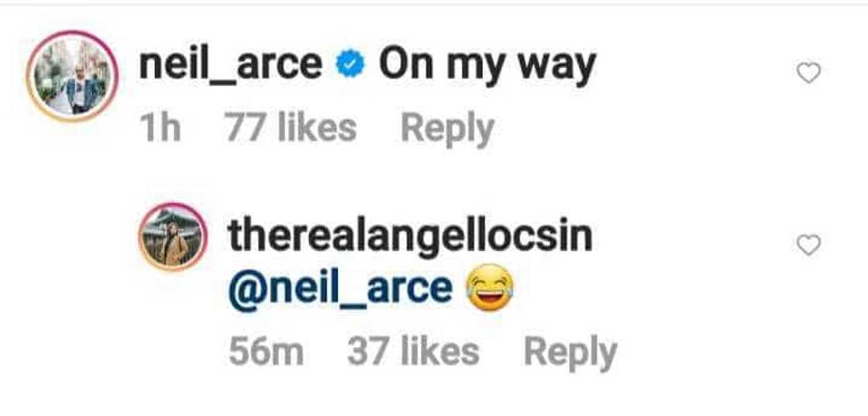View the 37 likes list
This screenshot has width=868, height=416.
click(412, 352)
